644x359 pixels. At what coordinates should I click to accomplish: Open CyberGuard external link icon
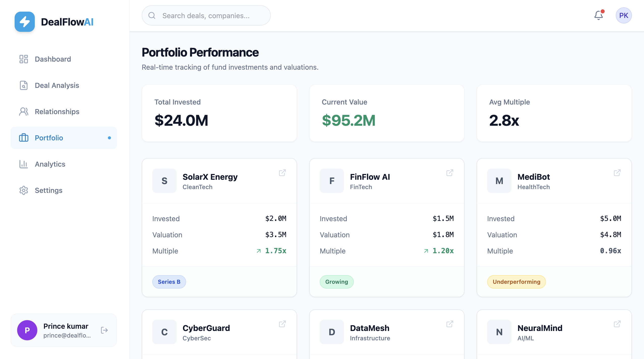(x=282, y=324)
